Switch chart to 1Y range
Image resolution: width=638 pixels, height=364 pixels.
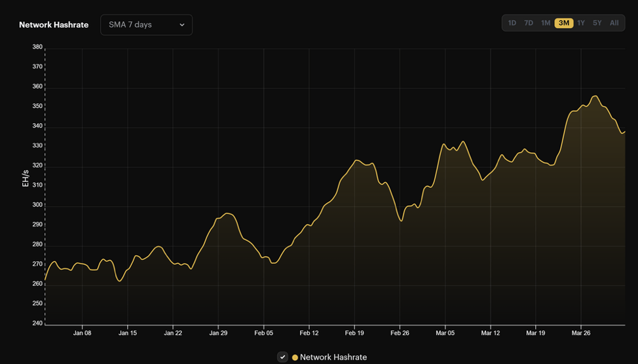click(x=581, y=23)
